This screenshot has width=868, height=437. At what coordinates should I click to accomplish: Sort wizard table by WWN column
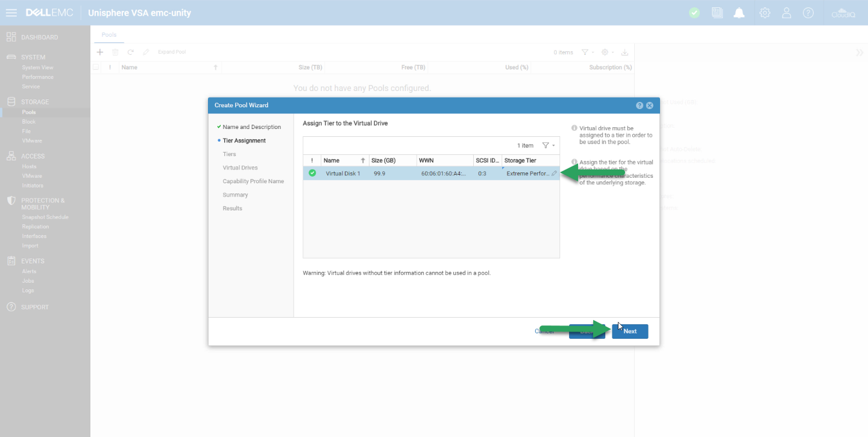click(445, 160)
